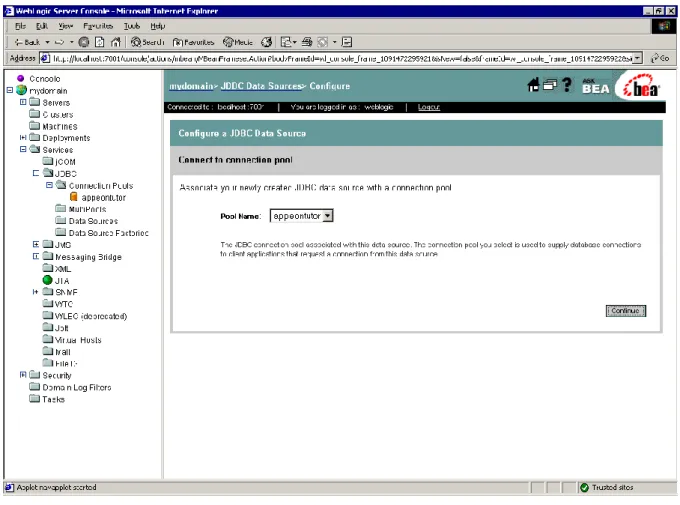Image resolution: width=680 pixels, height=505 pixels.
Task: Select the Data Source Factories folder
Action: point(108,233)
